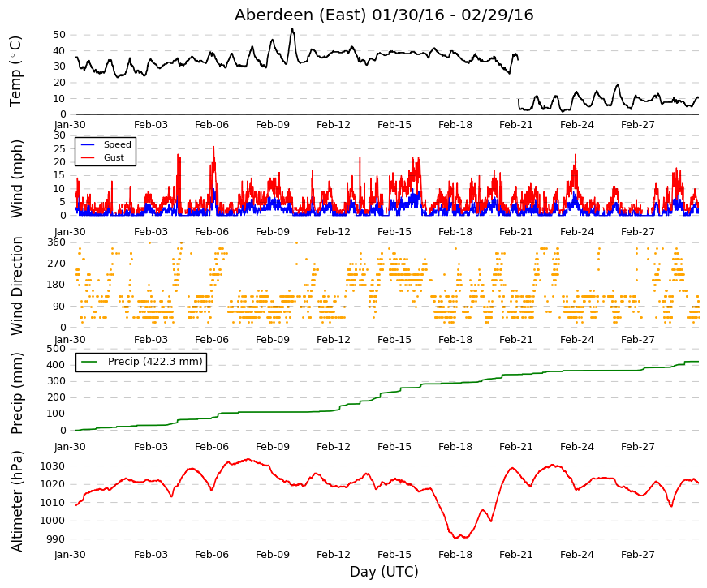Viewport: 707px width, 588px height.
Task: Click the Feb-24 tick under precip plot
Action: point(576,447)
